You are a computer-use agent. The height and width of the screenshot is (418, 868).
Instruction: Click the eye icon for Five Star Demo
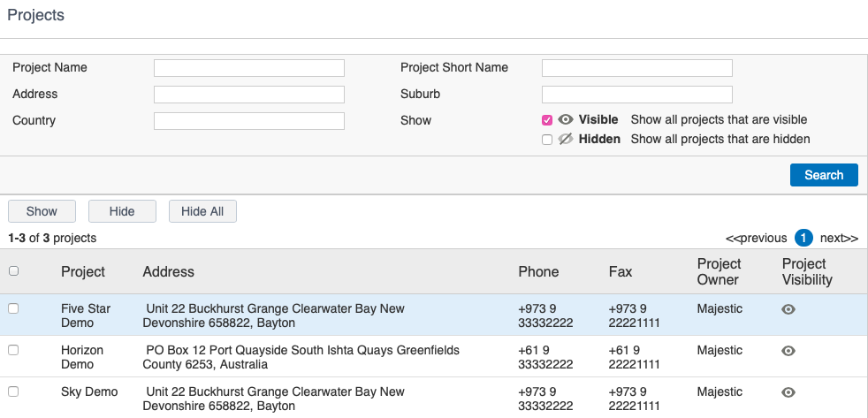coord(788,309)
